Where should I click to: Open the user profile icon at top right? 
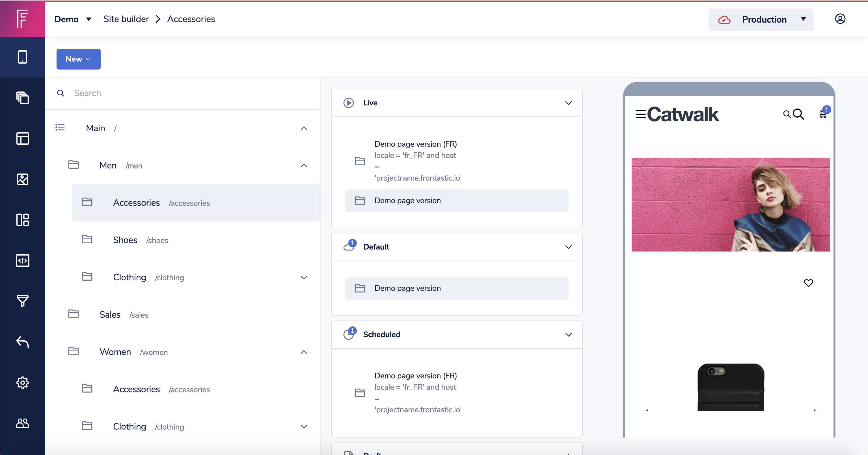840,19
